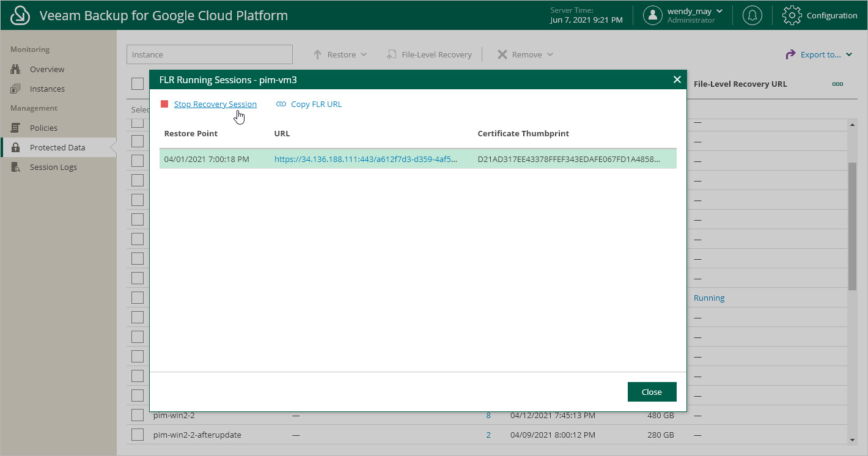Click pim-win2-2-afterupdate instance name

(x=197, y=435)
